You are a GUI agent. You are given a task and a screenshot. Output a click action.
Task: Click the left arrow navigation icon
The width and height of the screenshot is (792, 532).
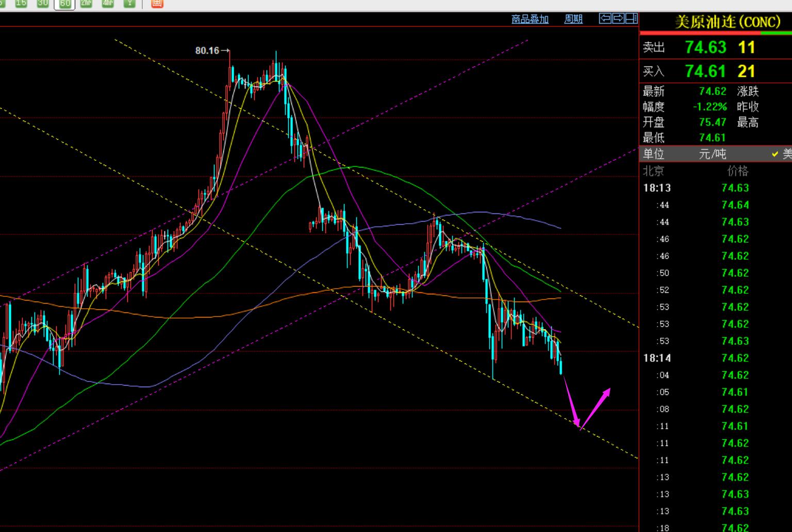point(605,19)
